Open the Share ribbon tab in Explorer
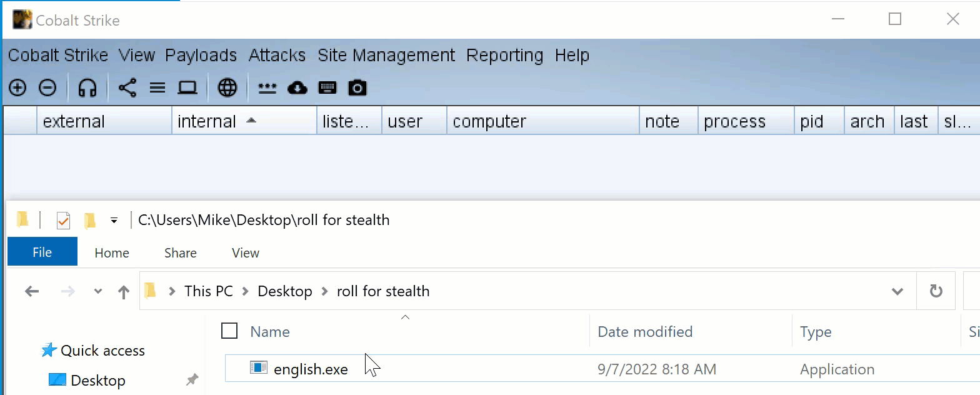 [181, 252]
